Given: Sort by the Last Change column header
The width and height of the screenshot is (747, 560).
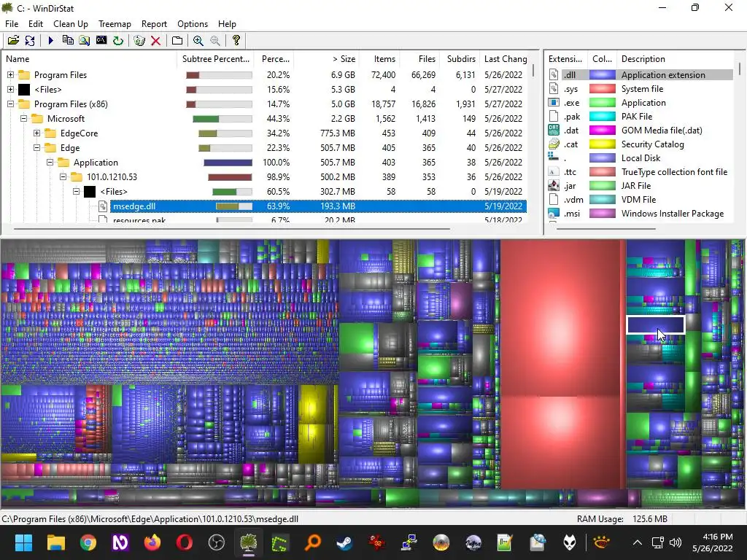Looking at the screenshot, I should pyautogui.click(x=505, y=59).
